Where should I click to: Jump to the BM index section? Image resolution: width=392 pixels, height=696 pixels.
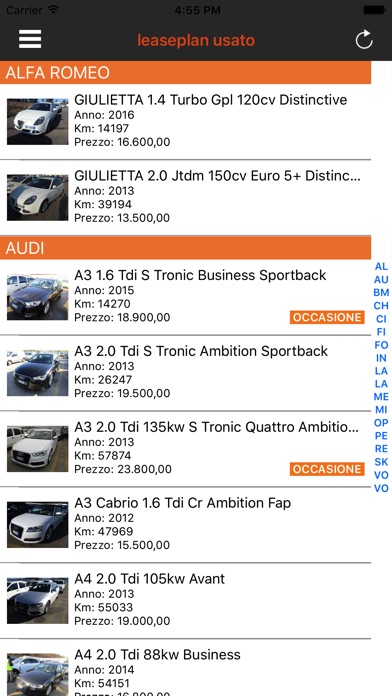(381, 293)
